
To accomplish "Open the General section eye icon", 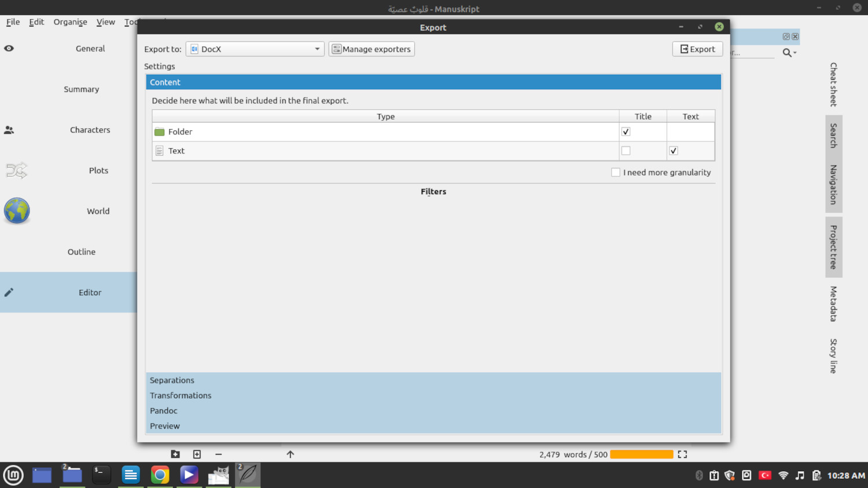I will click(9, 49).
